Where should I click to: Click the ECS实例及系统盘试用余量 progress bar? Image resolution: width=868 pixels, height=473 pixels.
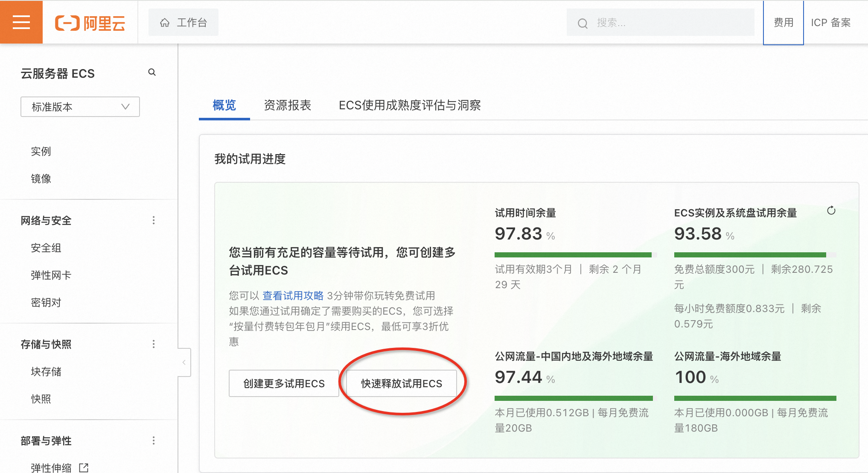[755, 255]
